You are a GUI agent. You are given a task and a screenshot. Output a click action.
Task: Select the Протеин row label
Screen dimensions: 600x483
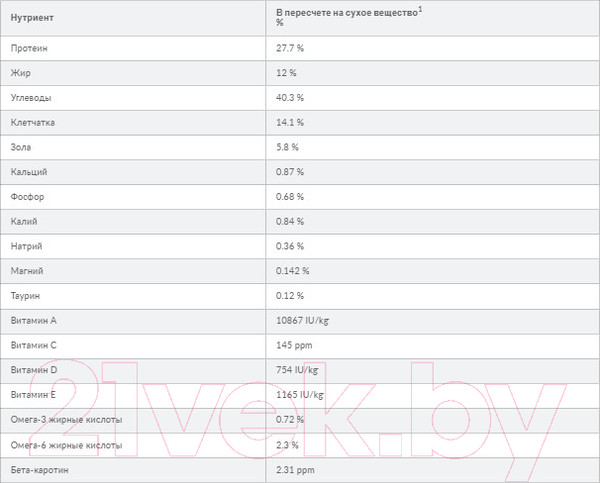[29, 48]
